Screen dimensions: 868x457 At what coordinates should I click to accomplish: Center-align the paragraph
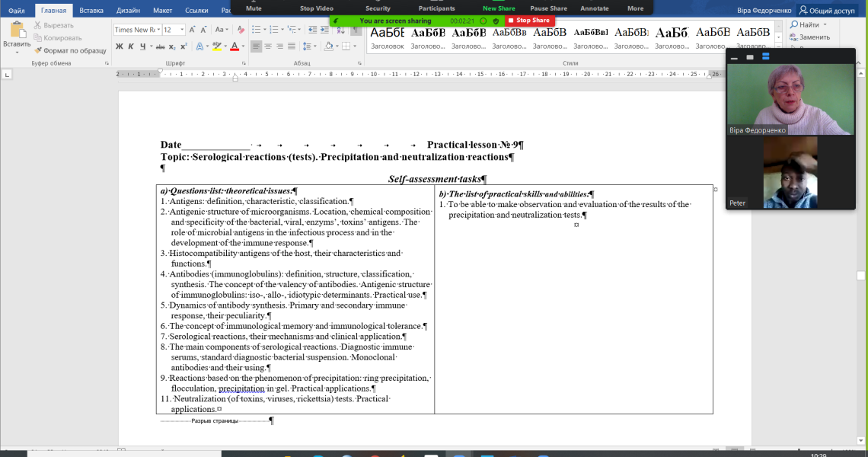coord(268,46)
